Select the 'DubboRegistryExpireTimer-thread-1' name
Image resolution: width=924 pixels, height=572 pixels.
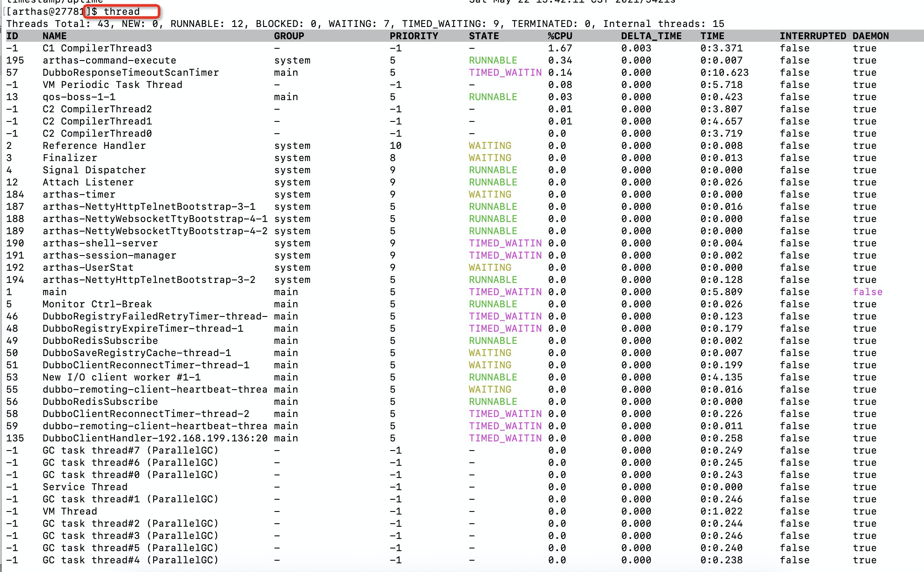[x=143, y=328]
